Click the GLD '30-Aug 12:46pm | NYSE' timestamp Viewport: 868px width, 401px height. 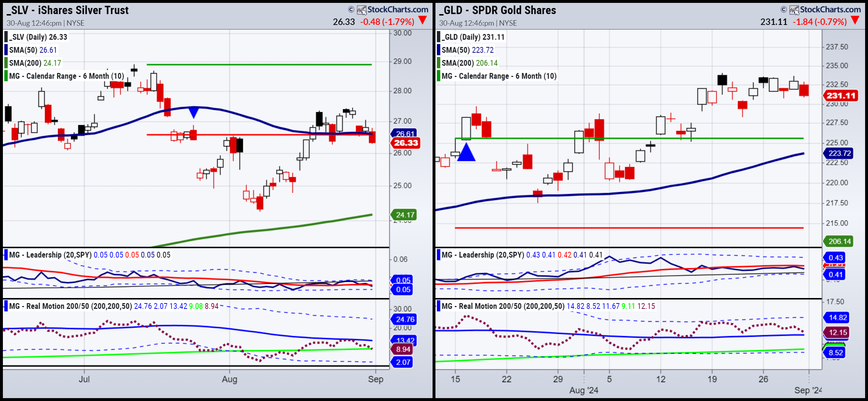478,23
